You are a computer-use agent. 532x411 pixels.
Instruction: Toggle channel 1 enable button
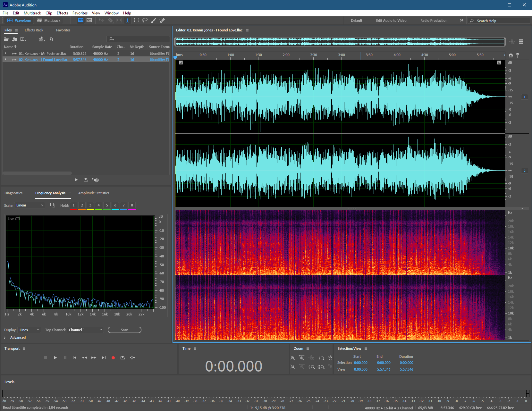(525, 97)
